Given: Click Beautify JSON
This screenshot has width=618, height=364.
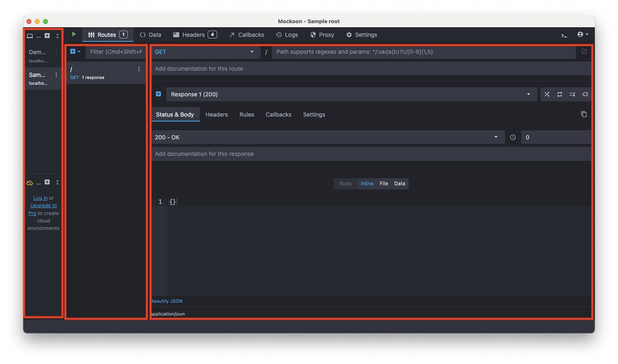Looking at the screenshot, I should tap(167, 301).
